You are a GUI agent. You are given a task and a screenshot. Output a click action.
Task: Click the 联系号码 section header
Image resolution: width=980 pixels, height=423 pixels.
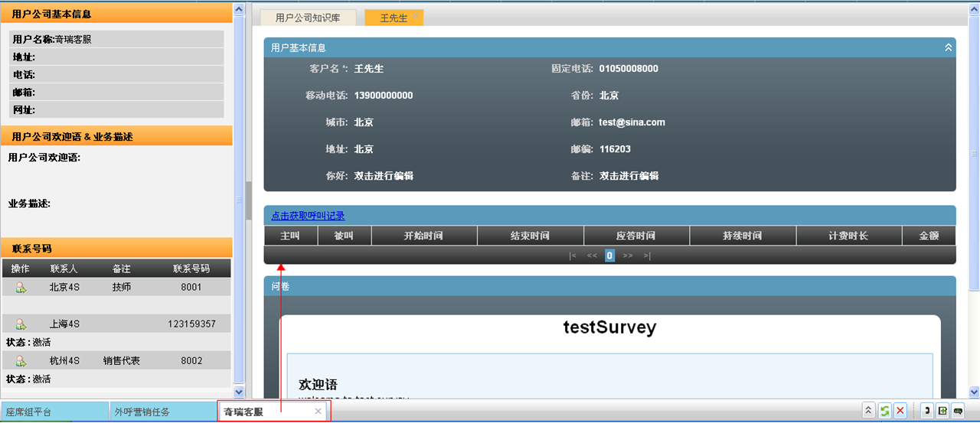pos(116,248)
